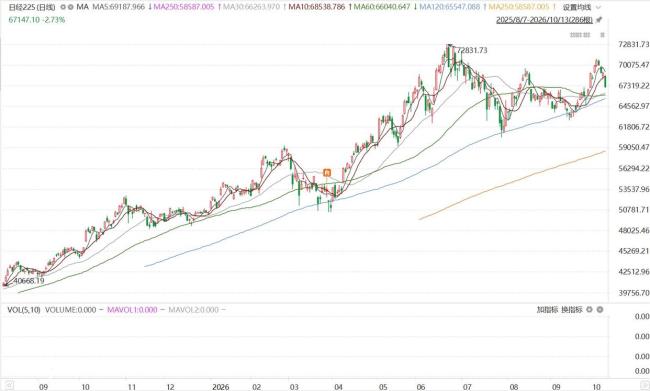Viewport: 650px width, 391px height.
Task: Open the 日经225 (日线) period selector
Action: pos(32,7)
